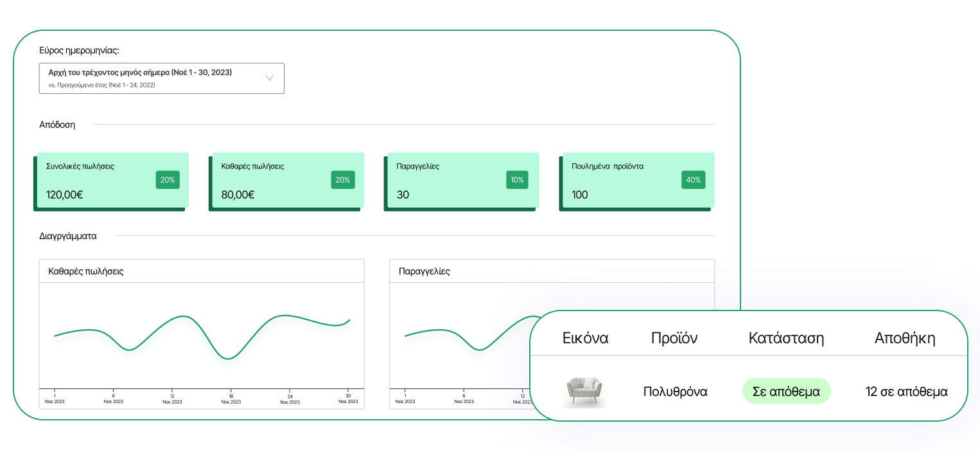Click the date range selector text
980x450 pixels.
tap(140, 73)
